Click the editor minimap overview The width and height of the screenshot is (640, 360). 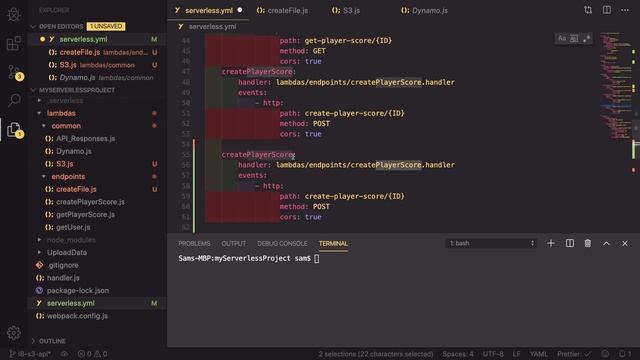[x=616, y=86]
